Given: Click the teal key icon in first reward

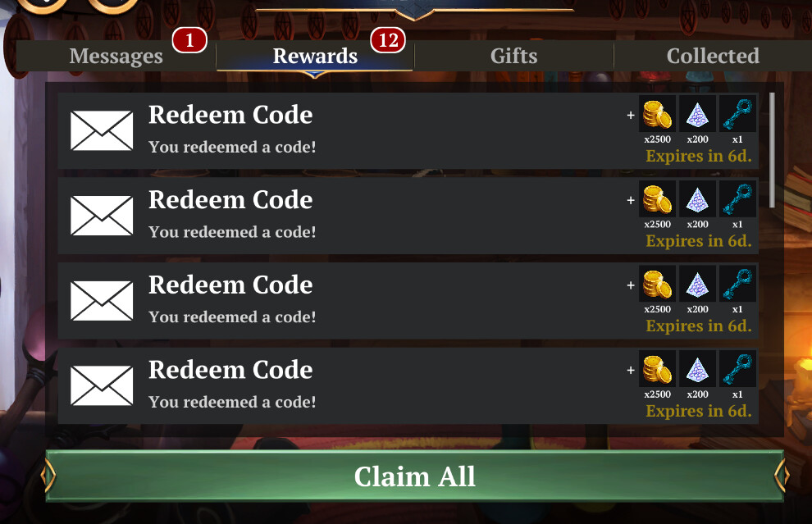Looking at the screenshot, I should click(737, 114).
